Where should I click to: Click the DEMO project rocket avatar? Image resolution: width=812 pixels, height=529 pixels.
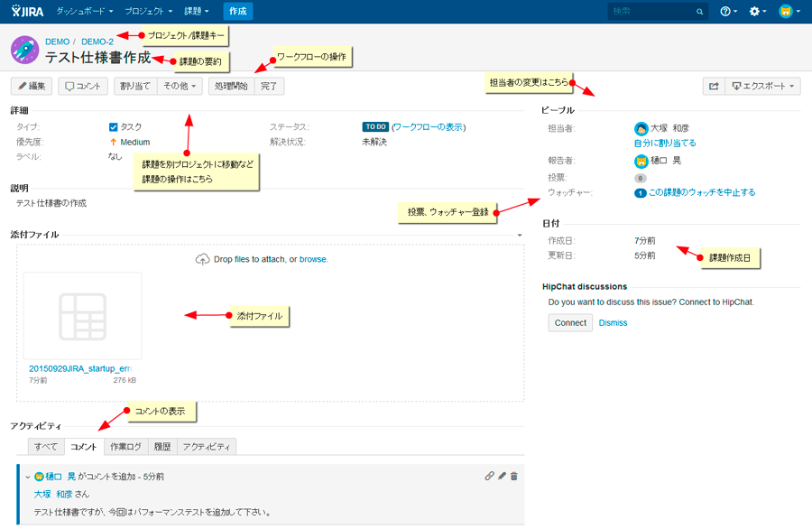click(25, 50)
